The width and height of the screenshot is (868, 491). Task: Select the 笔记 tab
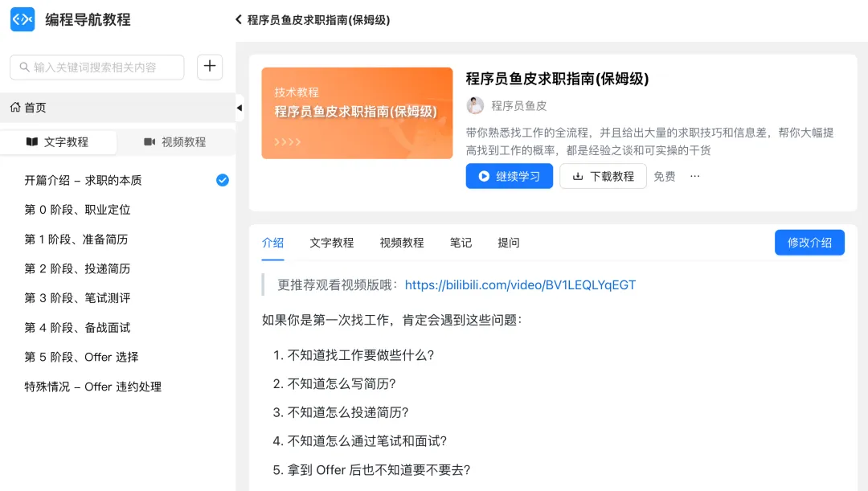click(x=461, y=243)
